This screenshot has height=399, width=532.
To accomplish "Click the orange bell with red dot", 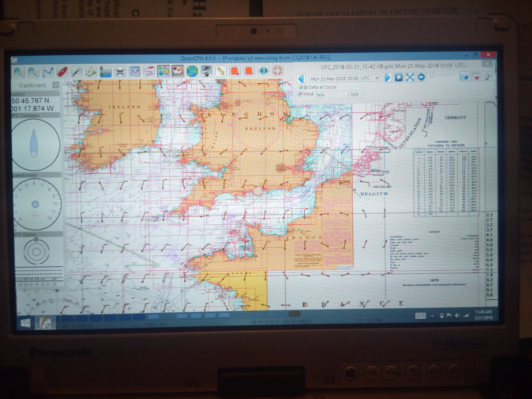I will (x=235, y=71).
